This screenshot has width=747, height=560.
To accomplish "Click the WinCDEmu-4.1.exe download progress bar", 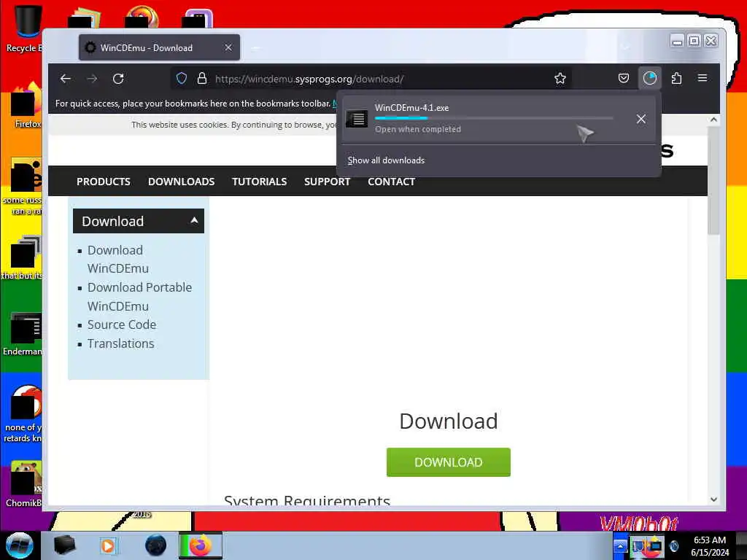I will click(494, 118).
